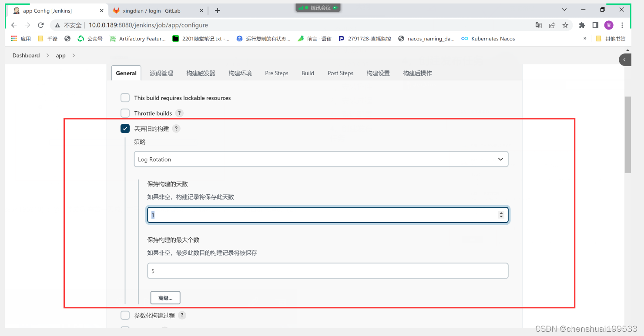This screenshot has width=644, height=336.
Task: Open the Log Rotation strategy dropdown
Action: (321, 160)
